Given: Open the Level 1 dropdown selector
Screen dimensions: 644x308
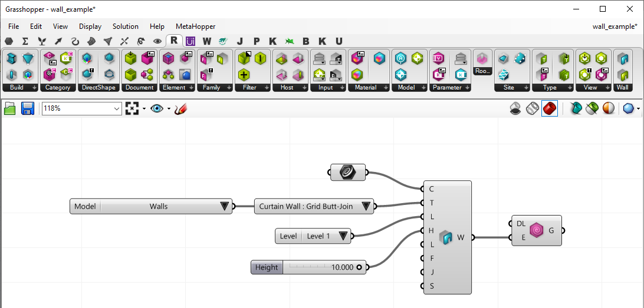Looking at the screenshot, I should tap(341, 236).
